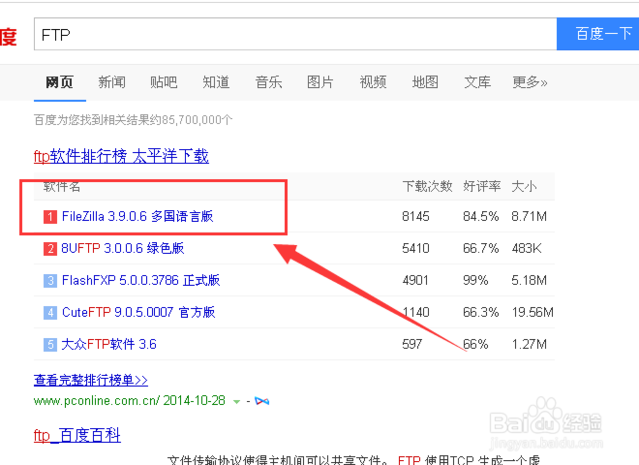Image resolution: width=639 pixels, height=465 pixels.
Task: Click 下载次数 column header
Action: 427,186
